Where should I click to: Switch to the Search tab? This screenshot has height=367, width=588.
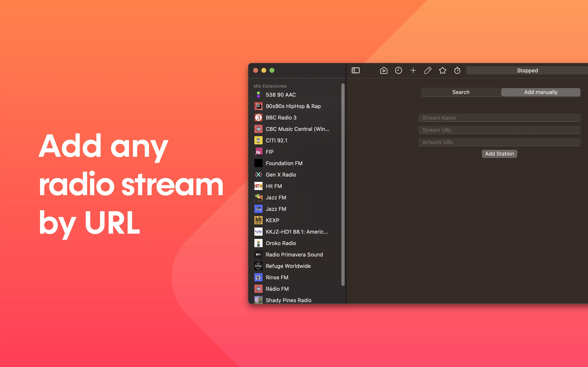click(x=461, y=92)
